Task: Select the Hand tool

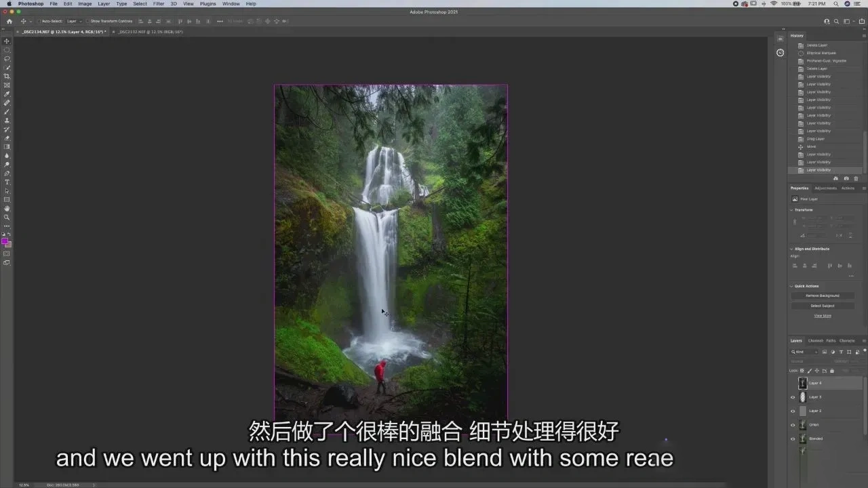Action: 7,209
